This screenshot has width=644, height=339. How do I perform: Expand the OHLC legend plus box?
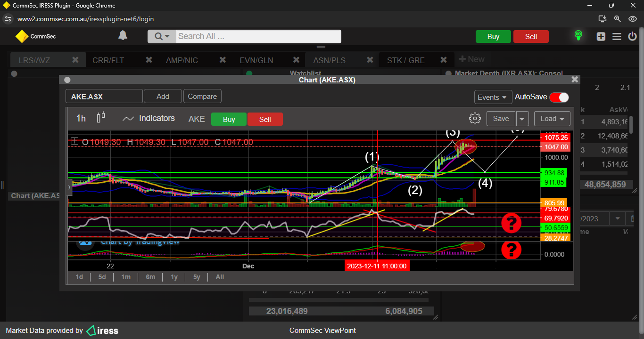[74, 141]
